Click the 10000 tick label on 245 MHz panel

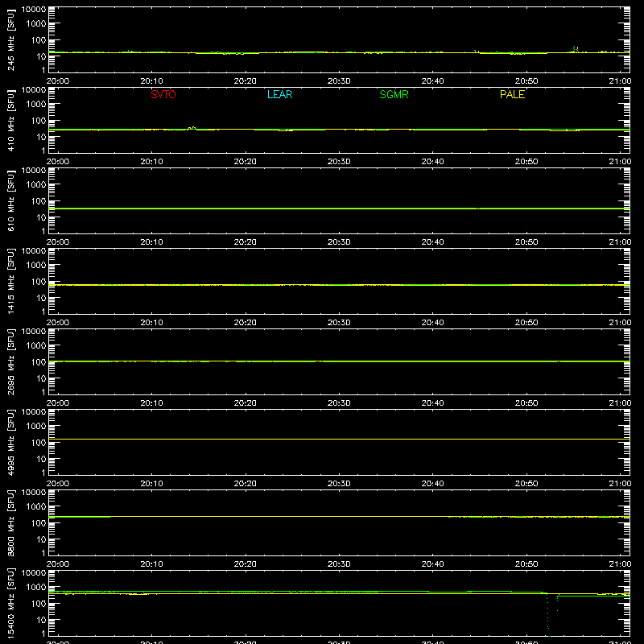coord(34,10)
